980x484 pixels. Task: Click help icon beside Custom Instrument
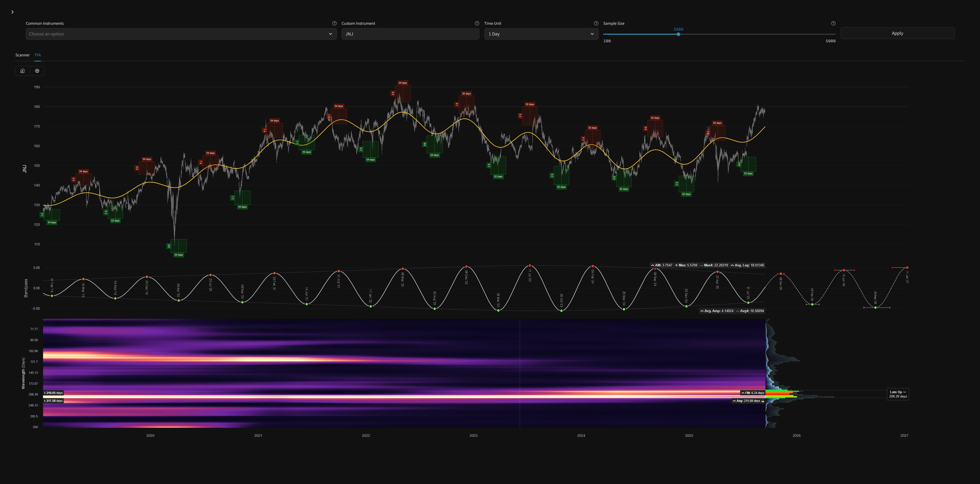[477, 23]
